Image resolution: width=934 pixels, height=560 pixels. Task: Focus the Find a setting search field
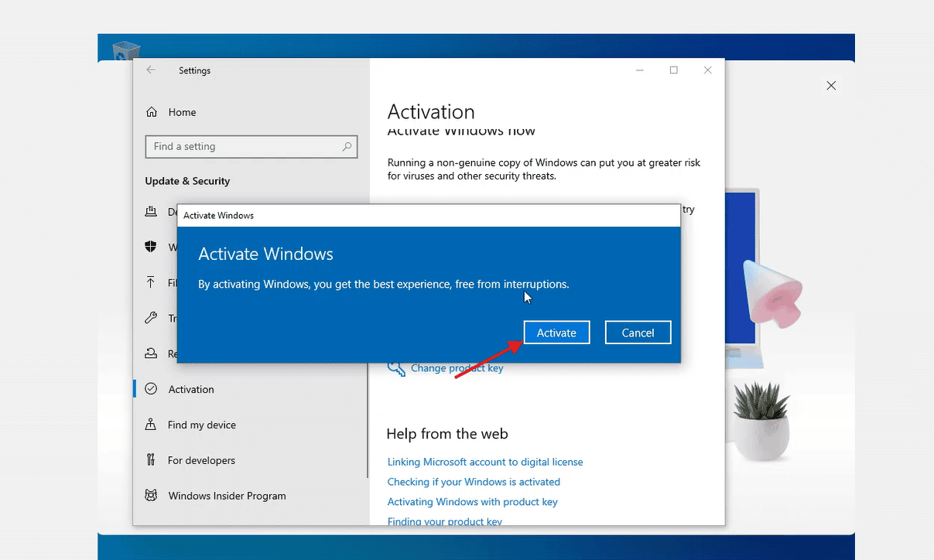click(x=244, y=146)
